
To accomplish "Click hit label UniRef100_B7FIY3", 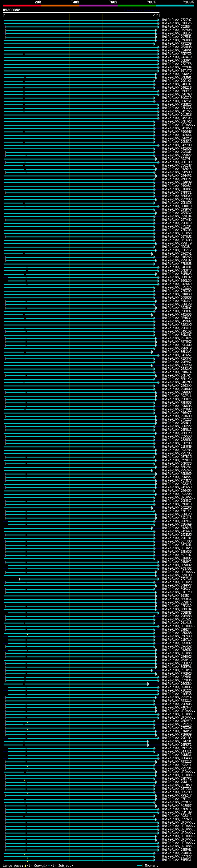I will [x=176, y=592].
